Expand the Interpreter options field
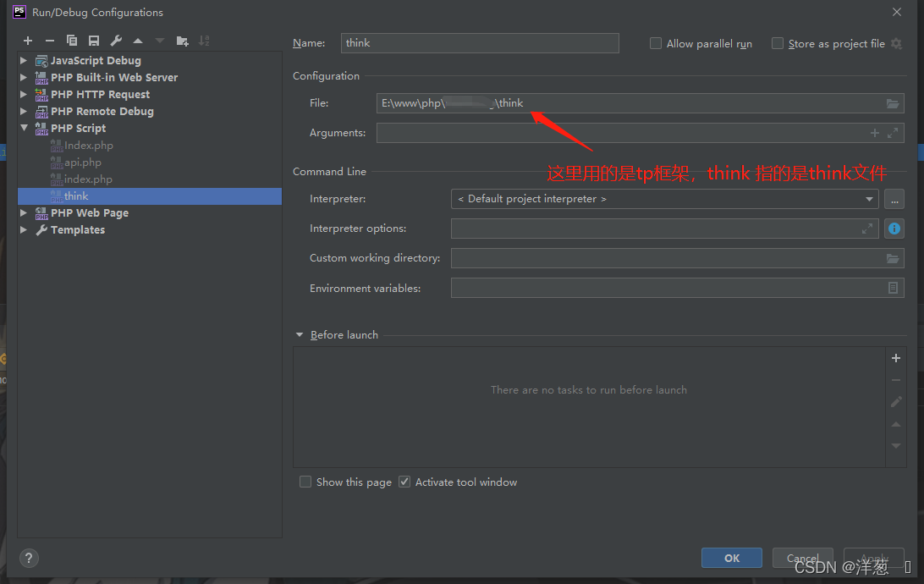Screen dimensions: 924x584 pyautogui.click(x=866, y=229)
